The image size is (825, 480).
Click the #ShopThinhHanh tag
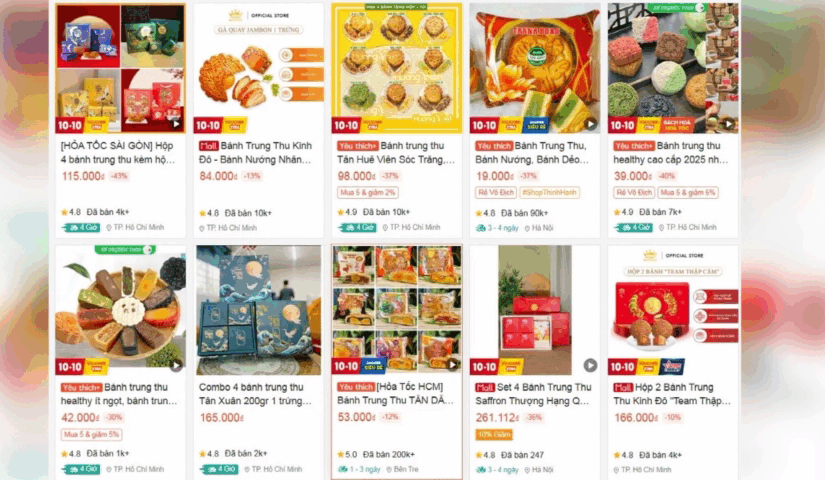(x=549, y=193)
